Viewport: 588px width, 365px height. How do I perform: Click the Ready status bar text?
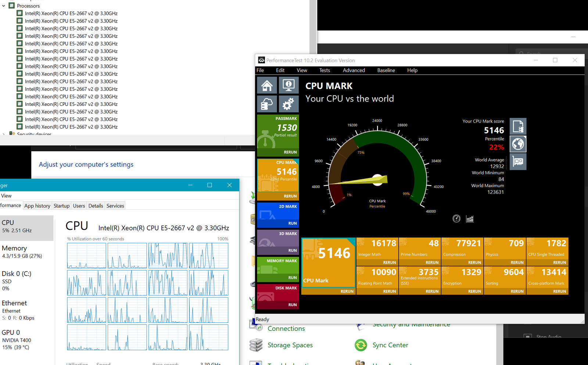click(x=262, y=319)
